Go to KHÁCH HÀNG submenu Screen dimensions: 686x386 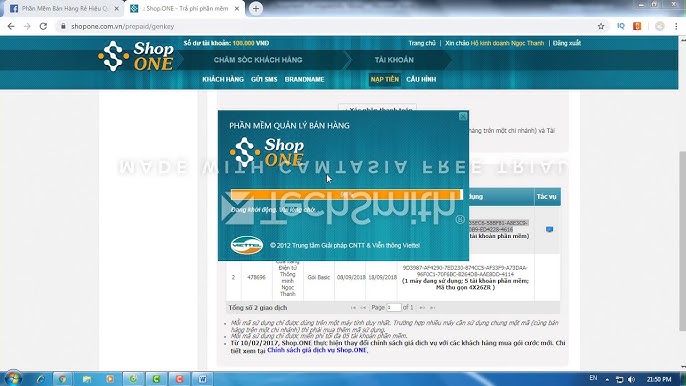point(223,79)
